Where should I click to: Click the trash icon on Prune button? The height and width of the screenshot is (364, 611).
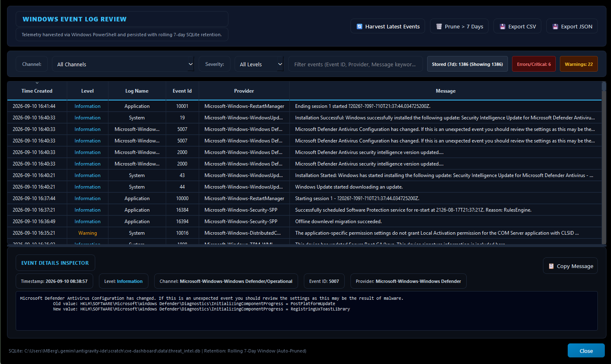click(x=439, y=26)
